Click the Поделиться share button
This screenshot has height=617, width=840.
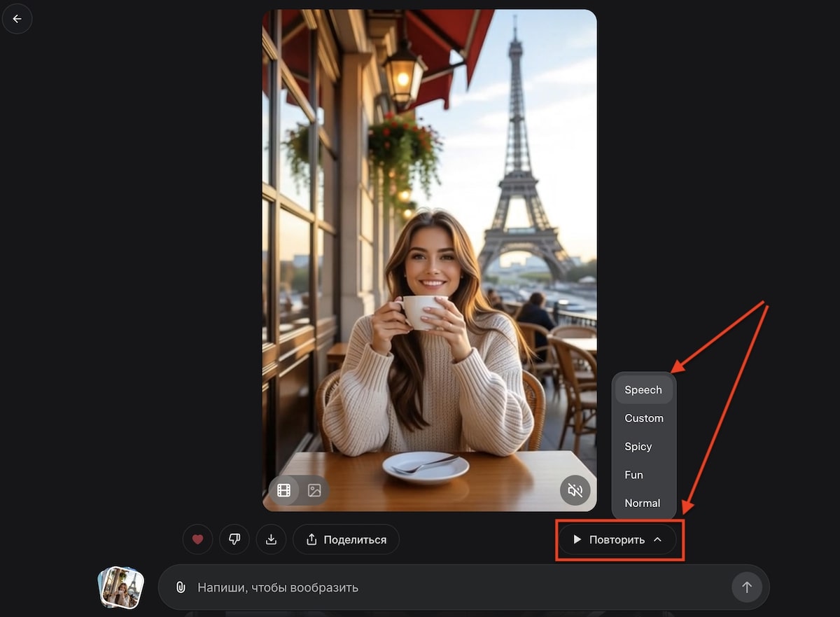(346, 539)
